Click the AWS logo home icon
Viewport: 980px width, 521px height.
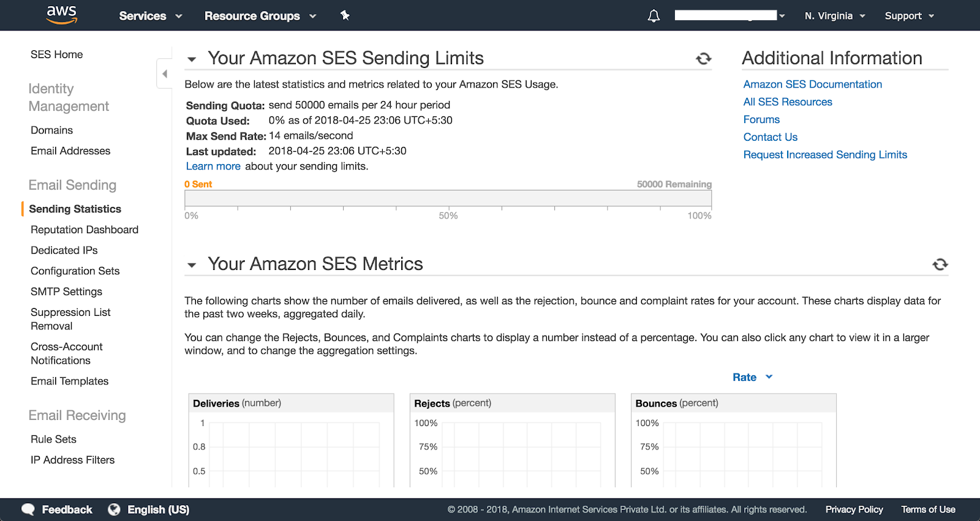click(x=62, y=15)
